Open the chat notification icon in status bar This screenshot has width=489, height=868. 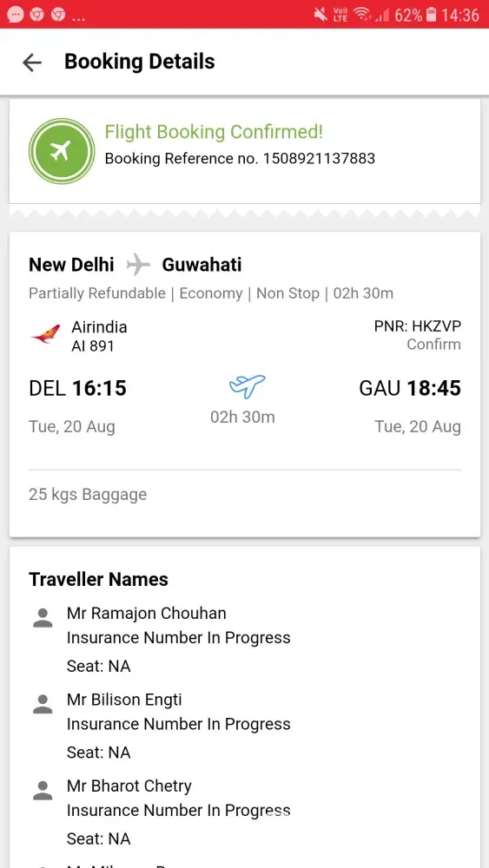(x=15, y=15)
